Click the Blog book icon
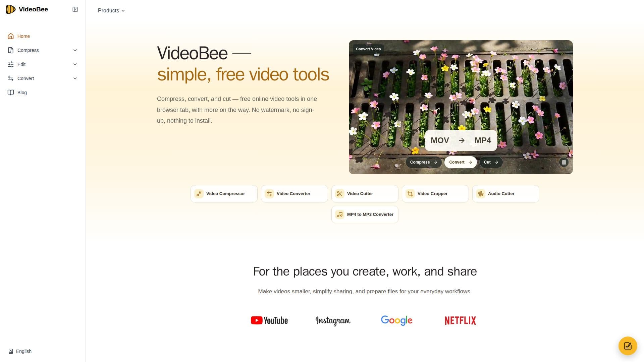Viewport: 644px width, 362px height. pyautogui.click(x=11, y=93)
